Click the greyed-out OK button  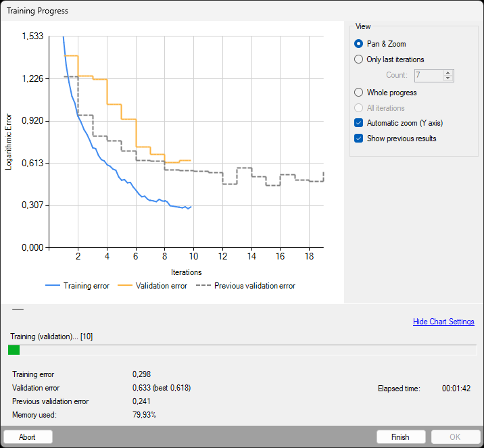tap(455, 437)
